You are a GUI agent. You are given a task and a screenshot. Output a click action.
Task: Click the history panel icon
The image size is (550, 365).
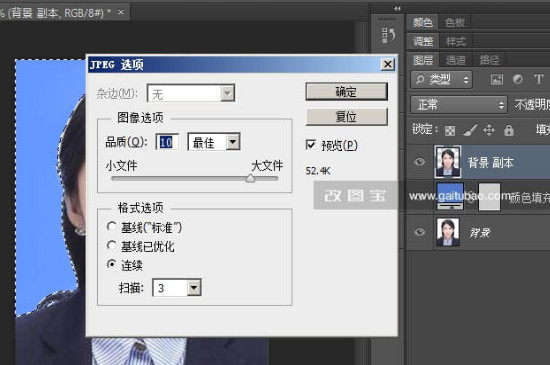[x=388, y=35]
